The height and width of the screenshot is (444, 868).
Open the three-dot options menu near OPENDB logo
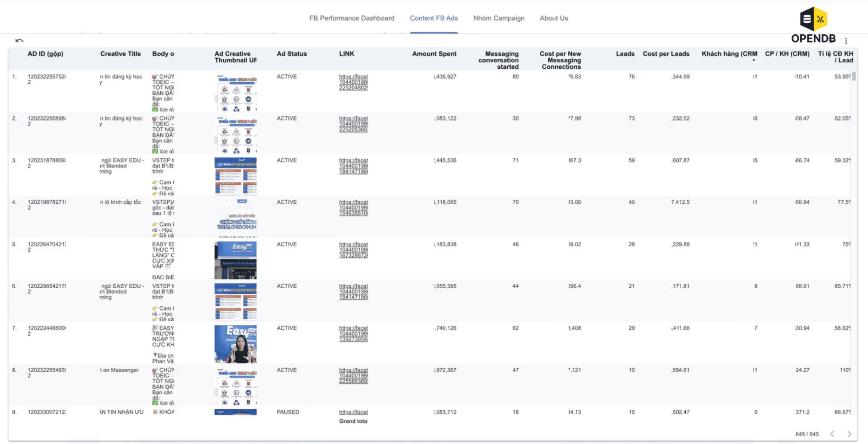(x=846, y=40)
